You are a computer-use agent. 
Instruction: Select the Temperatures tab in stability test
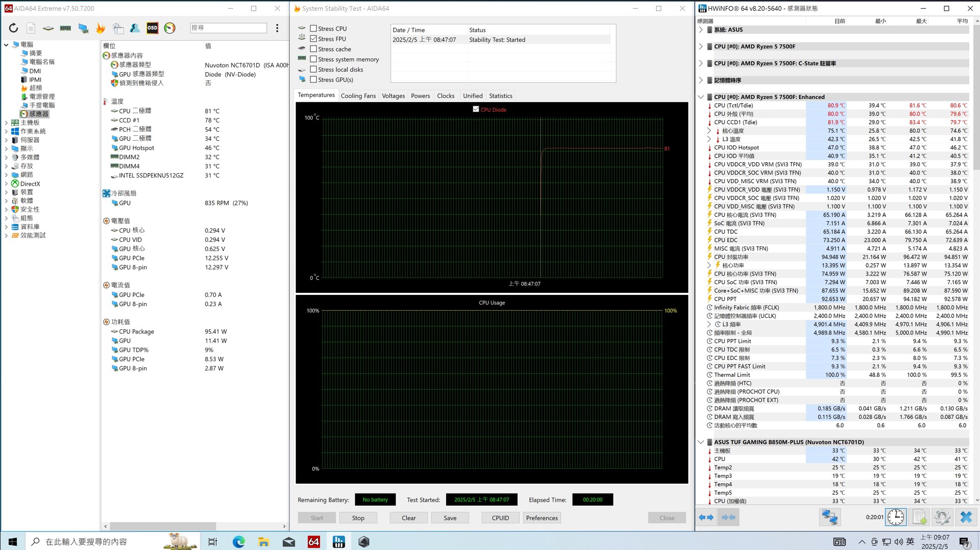tap(316, 96)
